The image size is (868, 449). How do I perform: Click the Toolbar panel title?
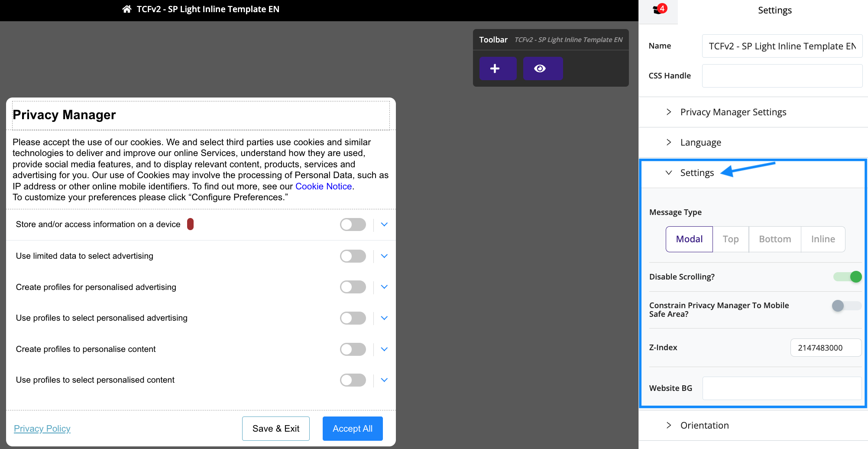(x=493, y=40)
